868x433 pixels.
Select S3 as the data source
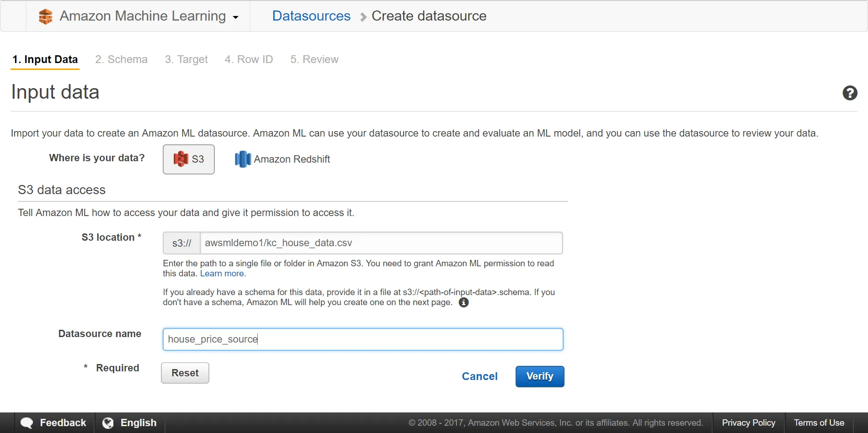[x=189, y=159]
